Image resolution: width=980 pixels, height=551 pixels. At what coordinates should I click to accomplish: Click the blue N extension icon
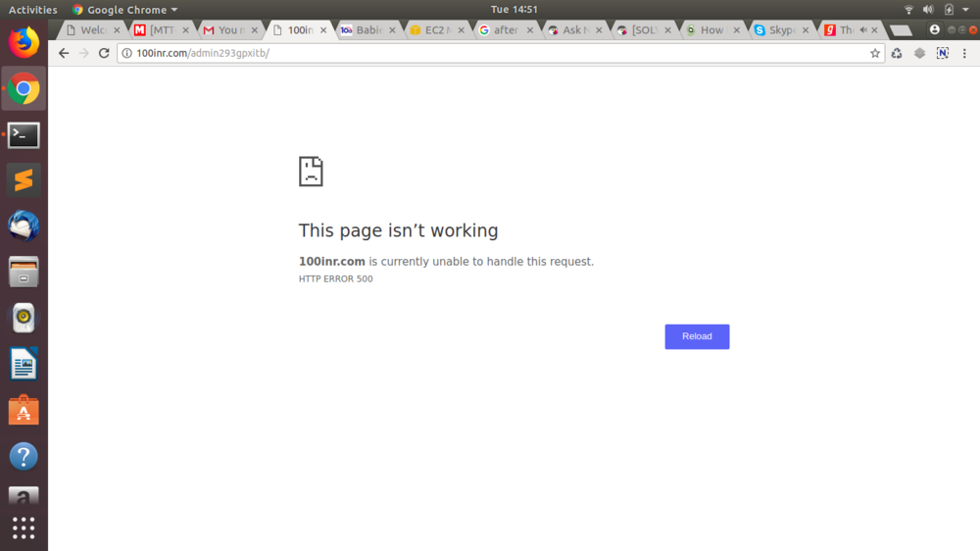point(943,53)
